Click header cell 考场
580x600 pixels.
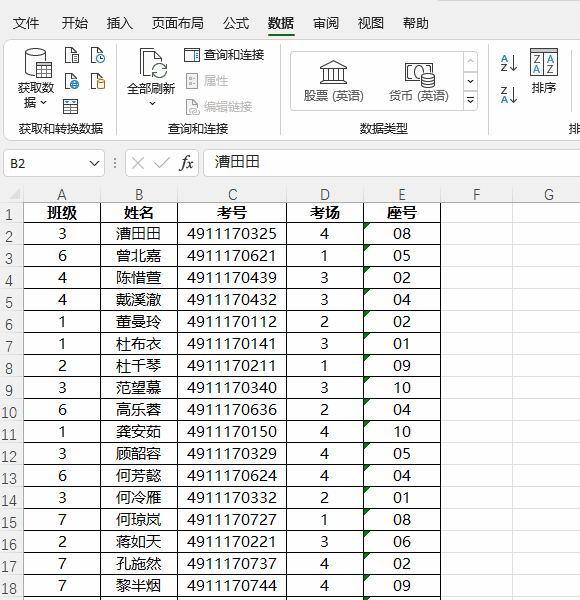[x=325, y=213]
